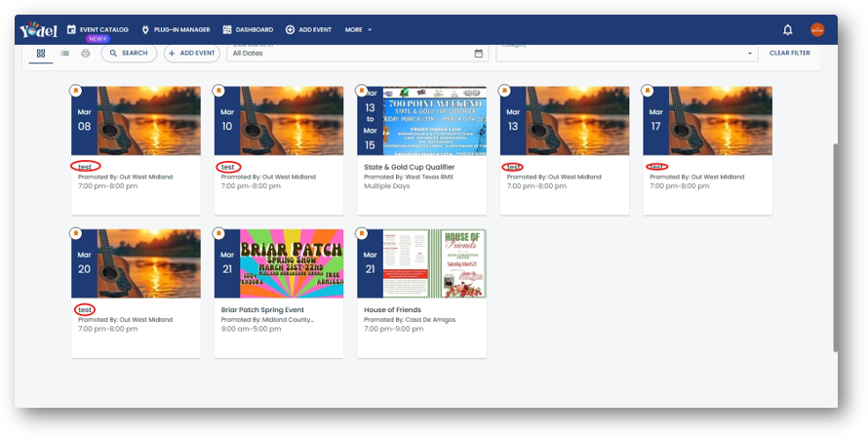The height and width of the screenshot is (438, 868).
Task: Open the Mar 17 event guitar image
Action: pyautogui.click(x=721, y=121)
